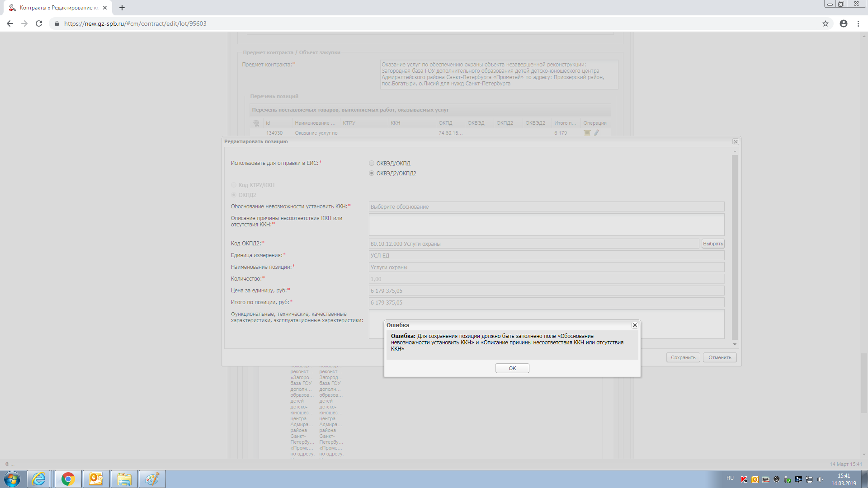The image size is (868, 488).
Task: Bookmark page with the star icon
Action: [825, 23]
